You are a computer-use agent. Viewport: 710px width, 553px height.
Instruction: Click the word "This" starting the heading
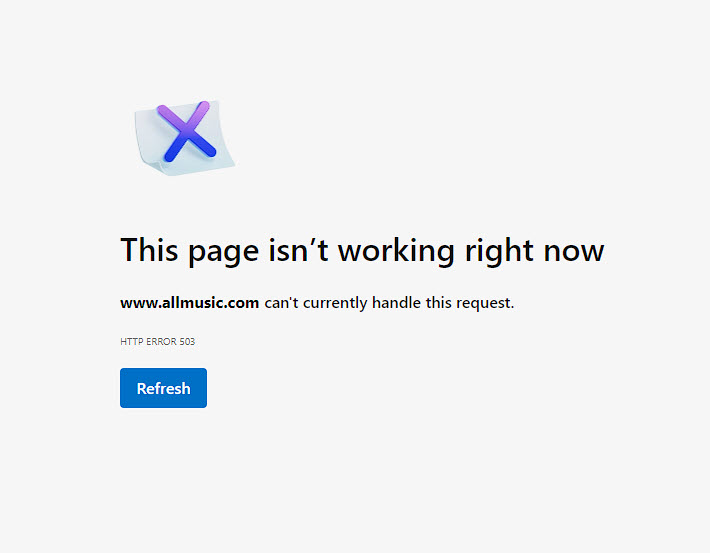click(x=149, y=250)
